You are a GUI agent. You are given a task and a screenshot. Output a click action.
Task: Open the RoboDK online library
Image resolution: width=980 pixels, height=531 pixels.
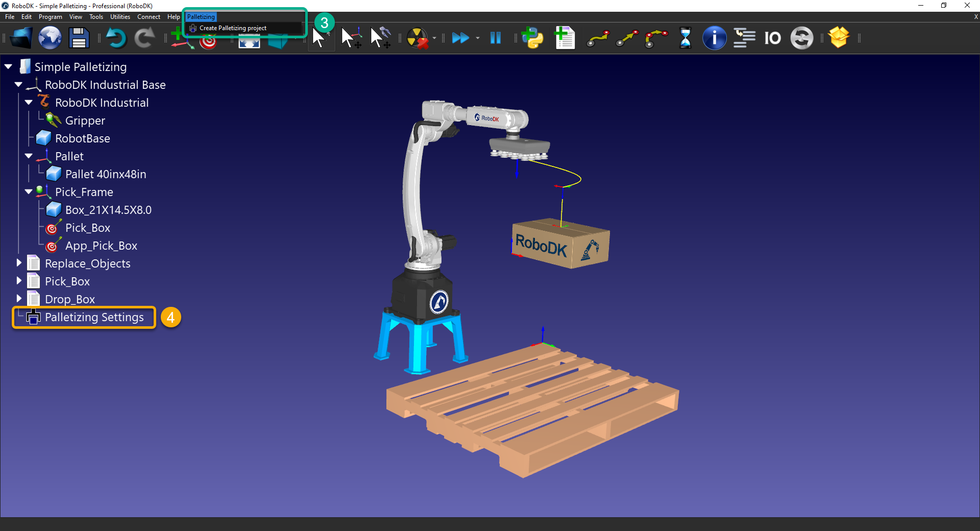coord(50,38)
